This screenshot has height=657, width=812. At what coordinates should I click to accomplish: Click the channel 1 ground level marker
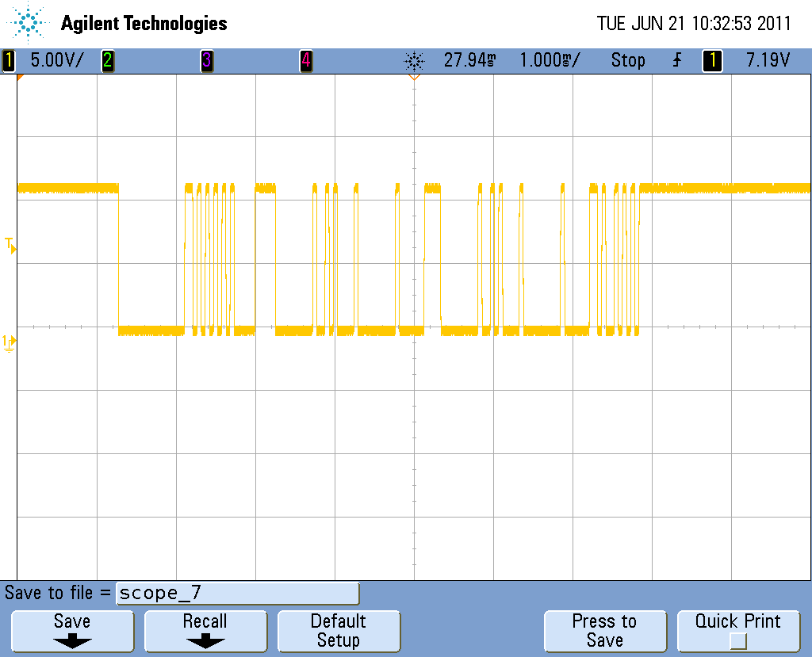[10, 342]
